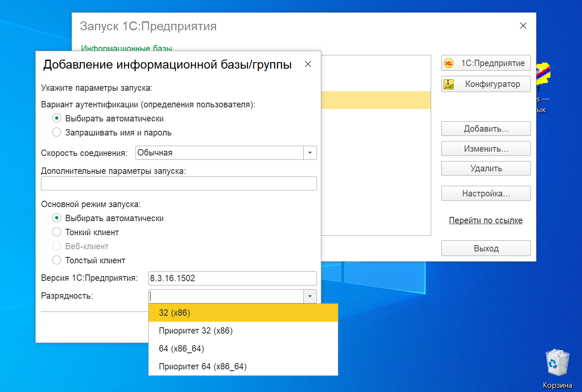This screenshot has width=582, height=392.
Task: Close the 'Запуск 1С:Предприятия' window
Action: 523,26
